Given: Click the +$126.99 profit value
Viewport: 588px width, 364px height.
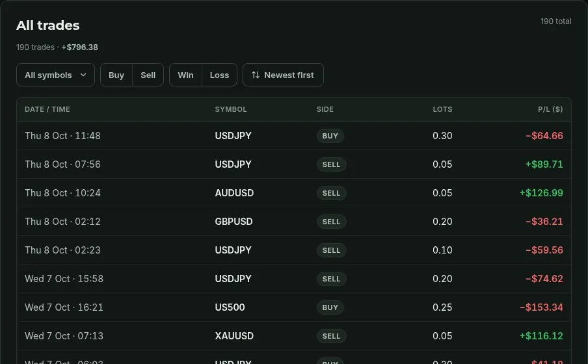Looking at the screenshot, I should [x=541, y=193].
